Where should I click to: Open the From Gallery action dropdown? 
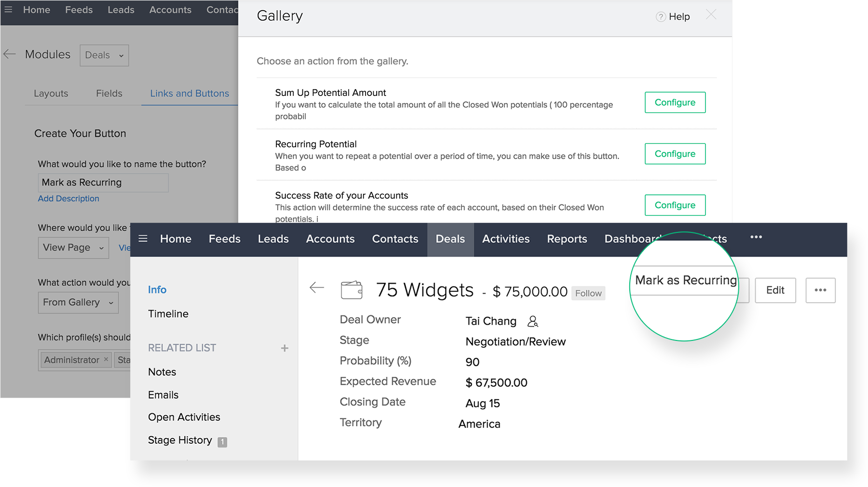point(78,303)
